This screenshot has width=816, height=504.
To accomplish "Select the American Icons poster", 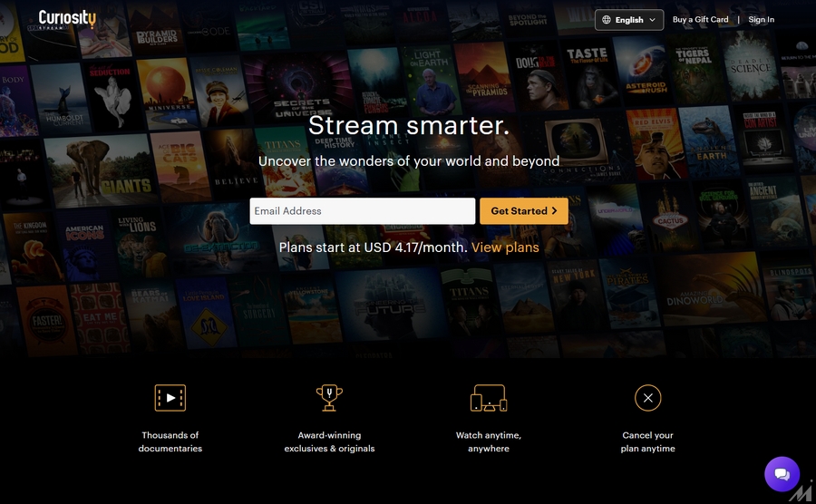I will click(x=86, y=246).
